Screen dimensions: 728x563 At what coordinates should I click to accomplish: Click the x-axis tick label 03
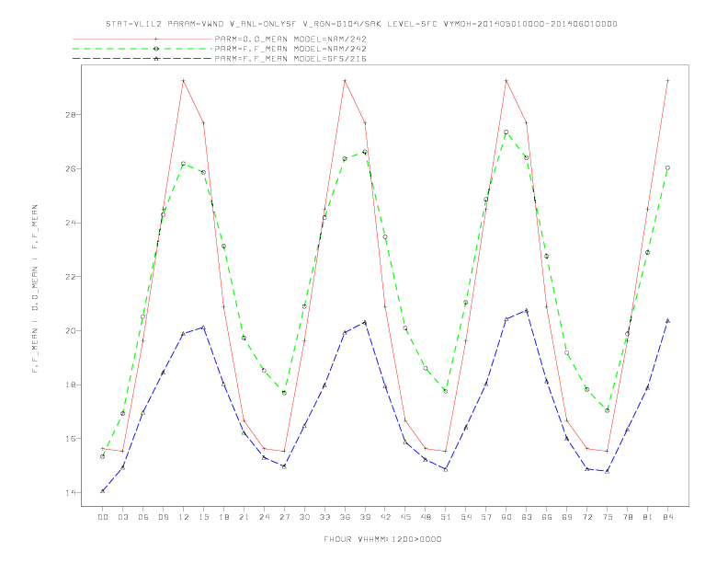click(x=122, y=517)
